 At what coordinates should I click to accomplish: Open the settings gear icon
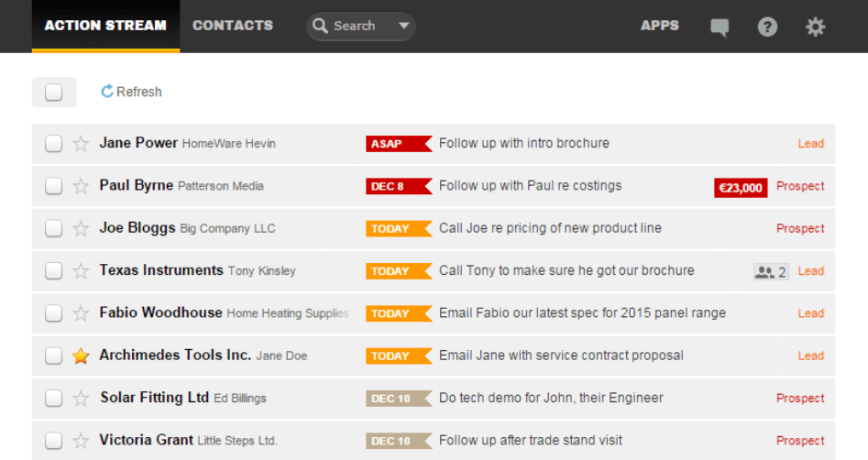coord(815,27)
